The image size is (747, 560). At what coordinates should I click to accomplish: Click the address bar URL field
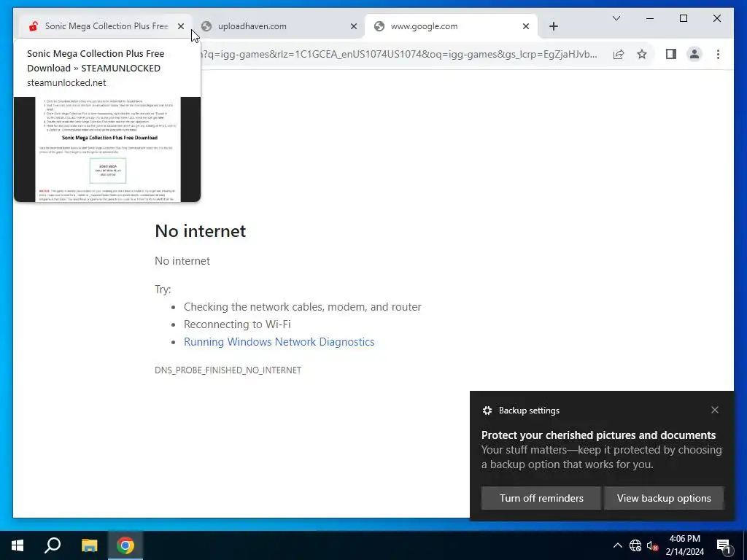point(399,54)
